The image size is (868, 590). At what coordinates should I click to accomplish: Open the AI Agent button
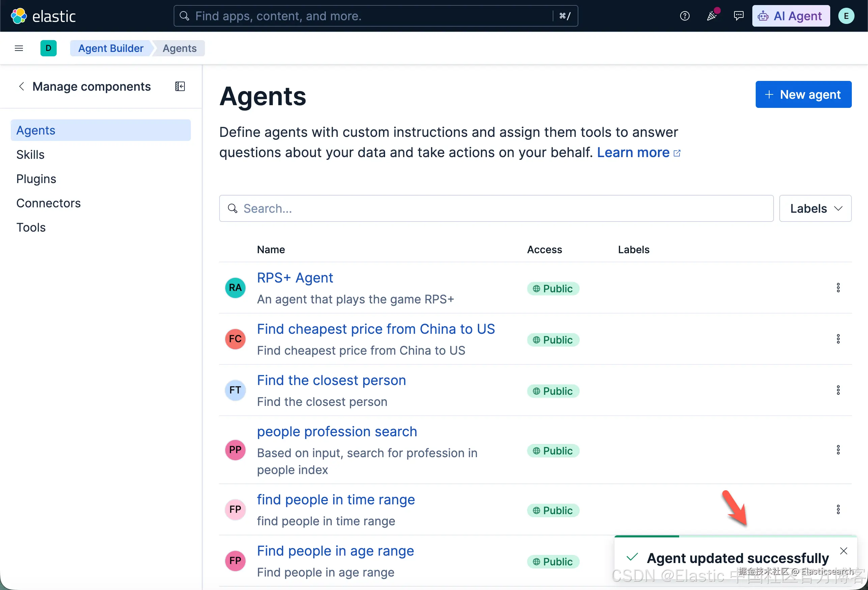[791, 16]
